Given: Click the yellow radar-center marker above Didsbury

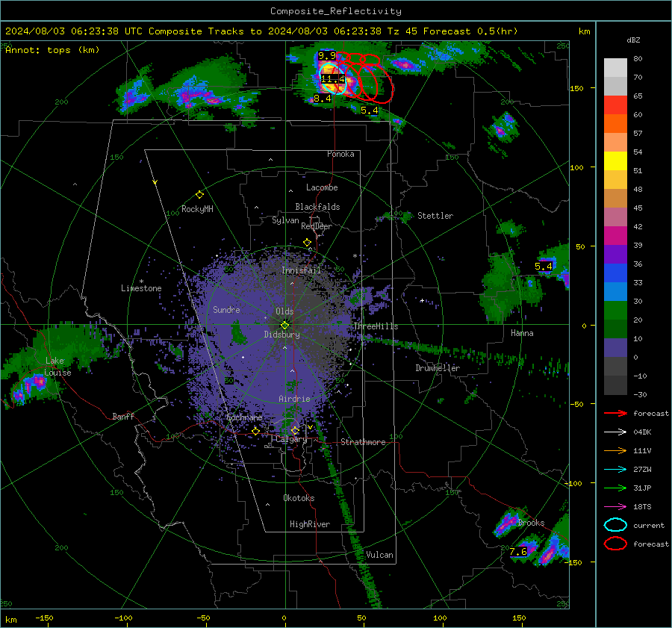Looking at the screenshot, I should coord(284,325).
